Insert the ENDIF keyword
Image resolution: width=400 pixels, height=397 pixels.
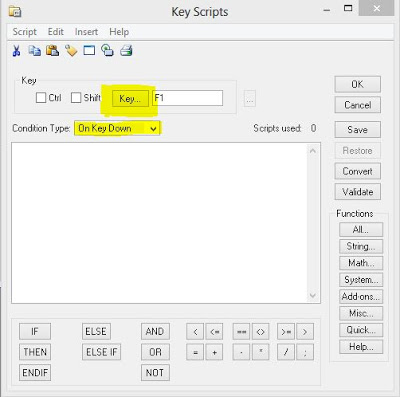(35, 373)
